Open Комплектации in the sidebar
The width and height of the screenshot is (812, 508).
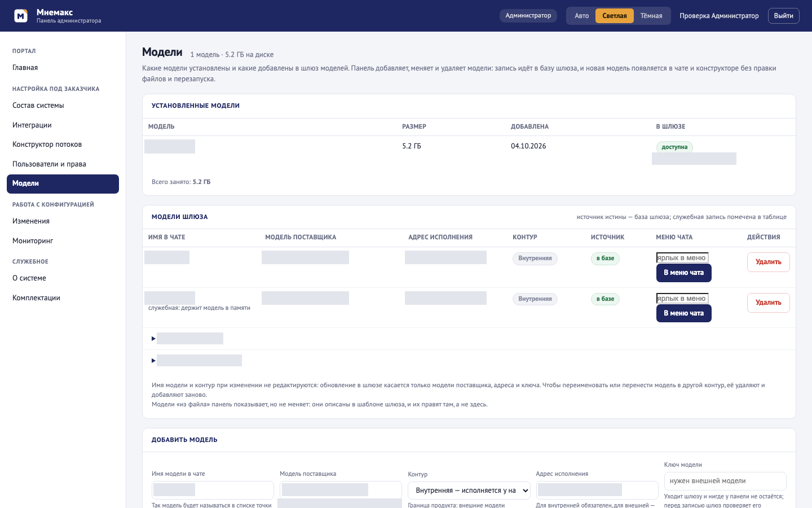point(63,298)
